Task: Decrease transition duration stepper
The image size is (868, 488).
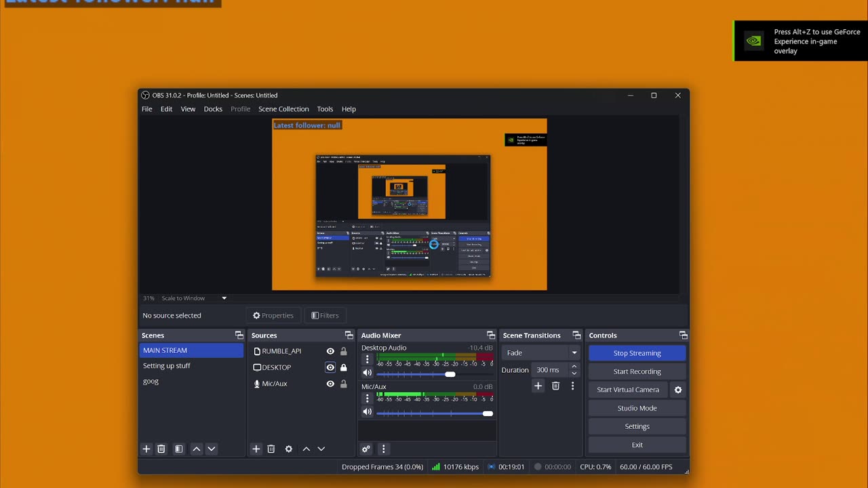Action: (574, 373)
